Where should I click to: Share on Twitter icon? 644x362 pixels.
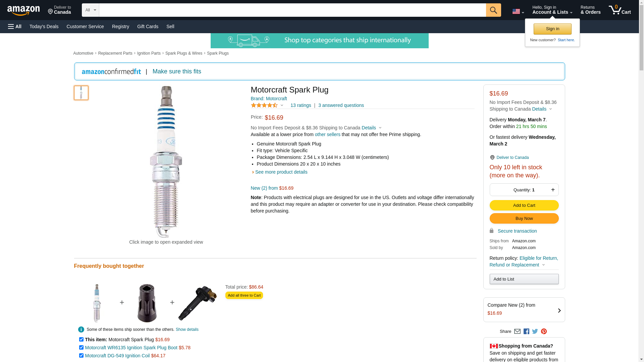535,331
